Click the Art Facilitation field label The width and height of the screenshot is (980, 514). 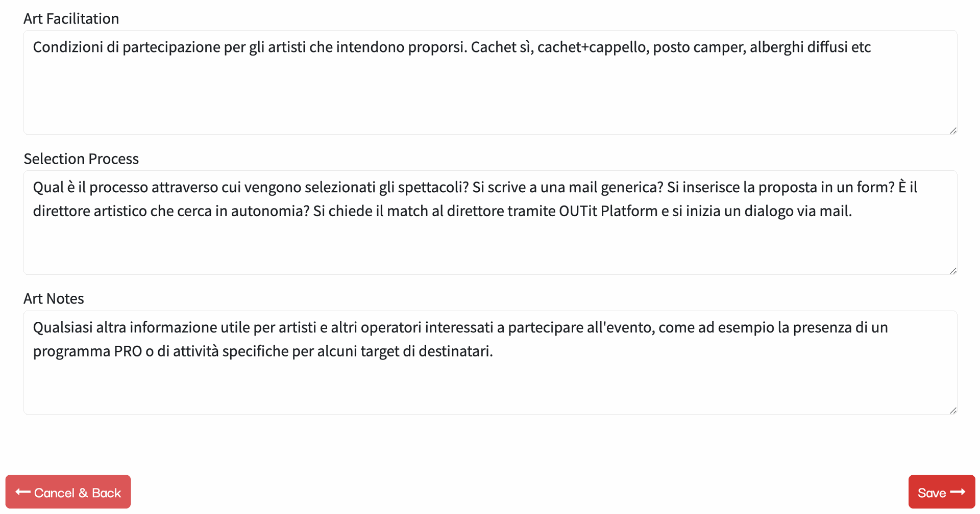point(71,19)
